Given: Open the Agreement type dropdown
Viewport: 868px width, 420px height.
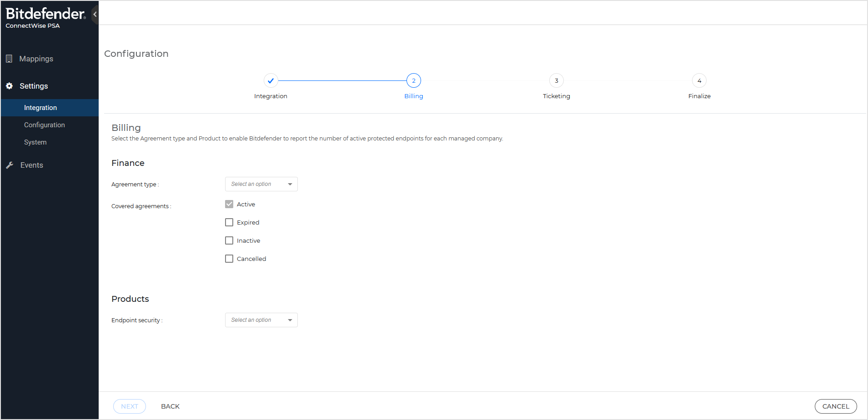Looking at the screenshot, I should click(261, 184).
